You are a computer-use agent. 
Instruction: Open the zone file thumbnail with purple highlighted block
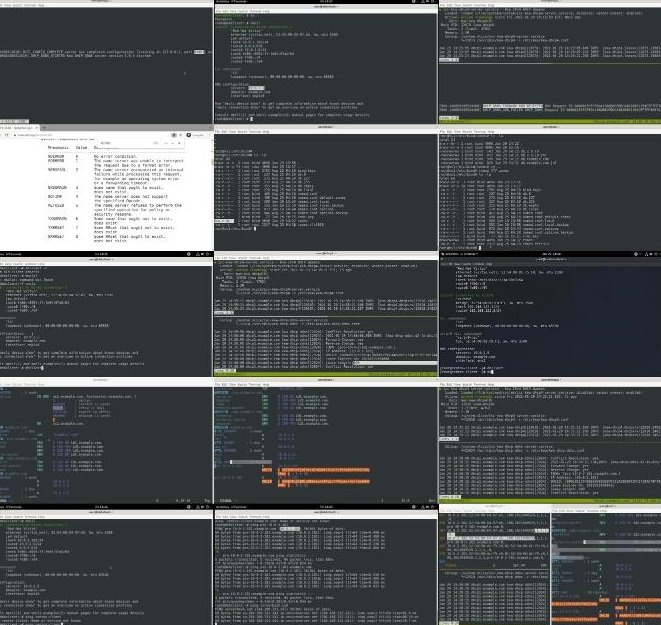point(106,442)
